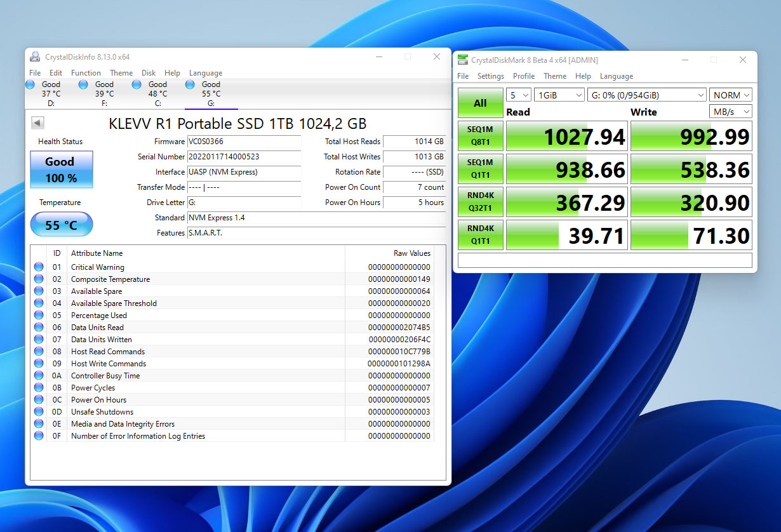Click status orb for Power Cycles row

(39, 388)
